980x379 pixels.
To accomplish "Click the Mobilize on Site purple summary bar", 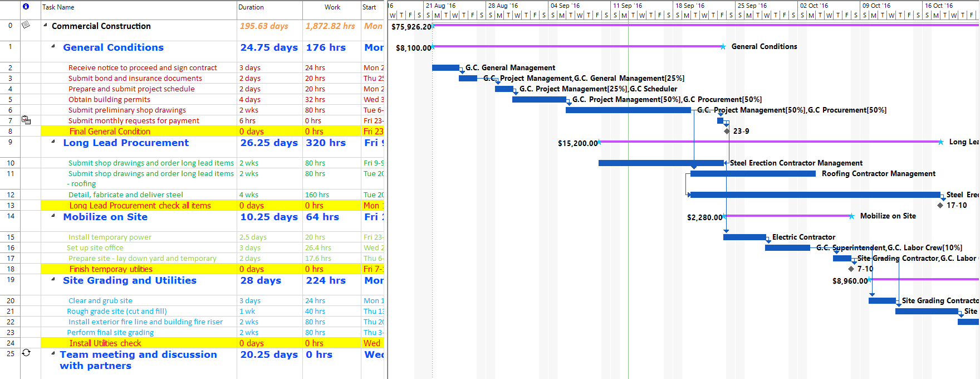I will (x=787, y=216).
